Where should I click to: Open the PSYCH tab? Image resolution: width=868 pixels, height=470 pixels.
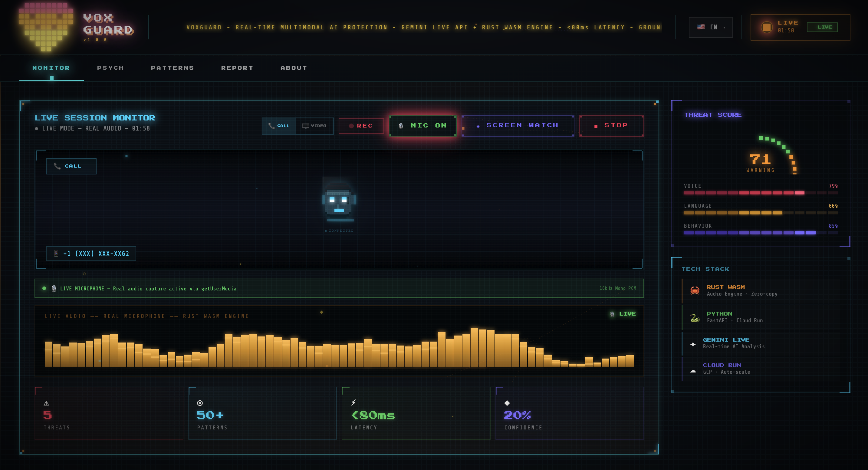coord(110,68)
